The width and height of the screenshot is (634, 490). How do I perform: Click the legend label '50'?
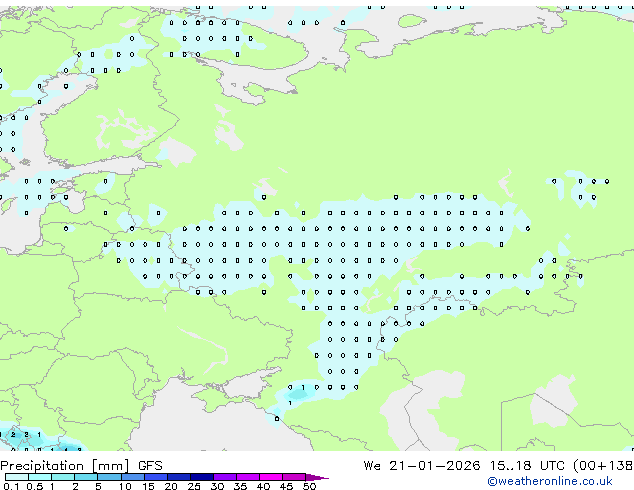point(310,486)
